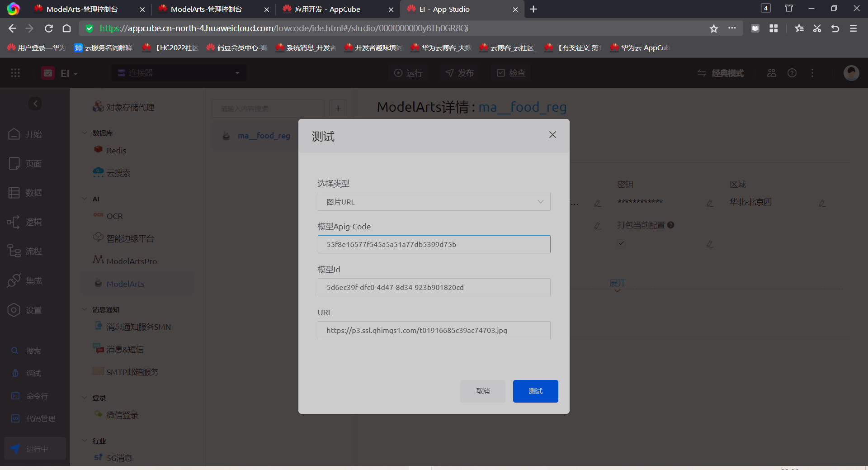Viewport: 868px width, 470px height.
Task: Click the connector search input box
Action: pos(268,109)
